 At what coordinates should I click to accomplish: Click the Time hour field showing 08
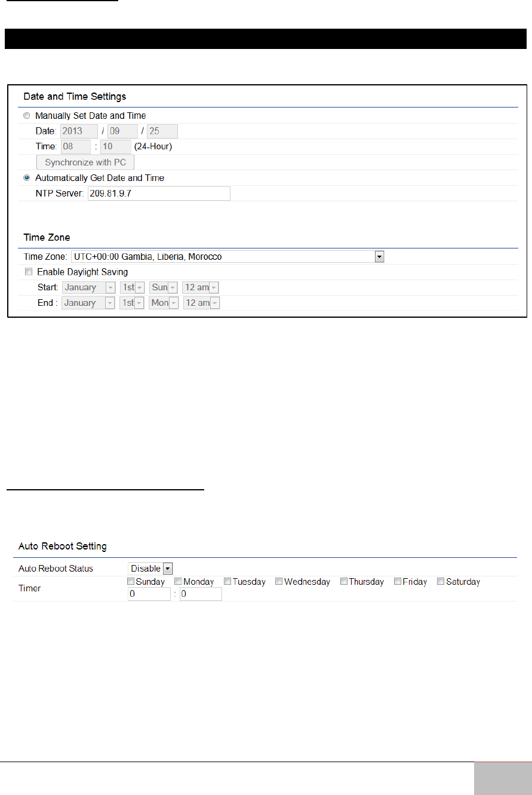coord(76,147)
